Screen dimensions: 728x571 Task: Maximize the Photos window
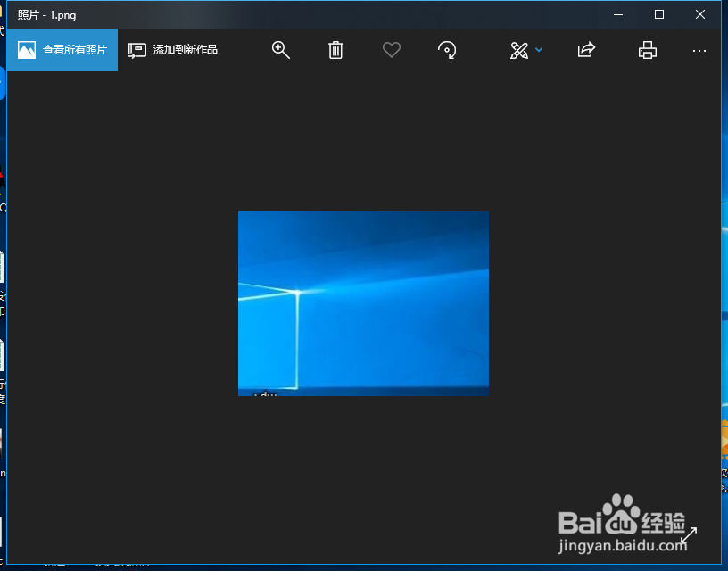[658, 14]
